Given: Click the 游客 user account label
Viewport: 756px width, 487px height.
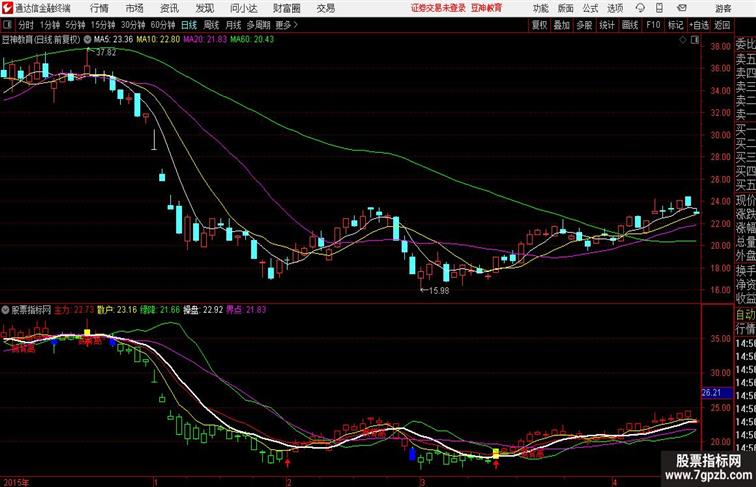Looking at the screenshot, I should point(723,8).
